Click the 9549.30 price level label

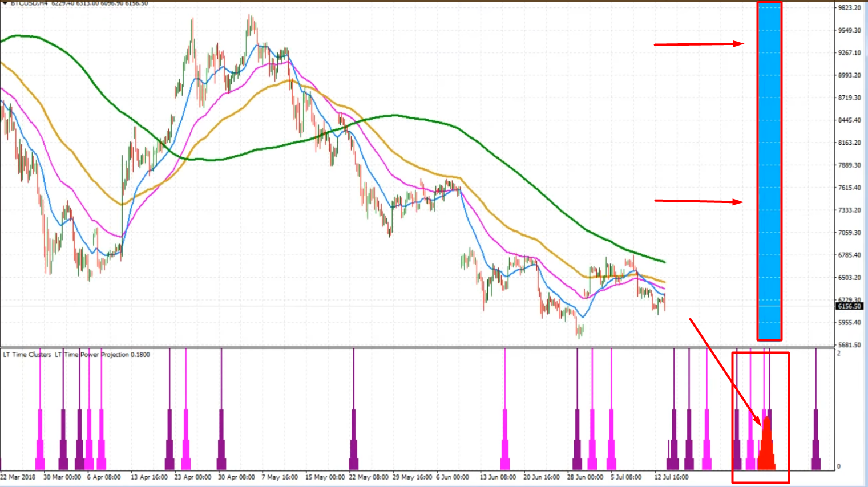click(849, 30)
